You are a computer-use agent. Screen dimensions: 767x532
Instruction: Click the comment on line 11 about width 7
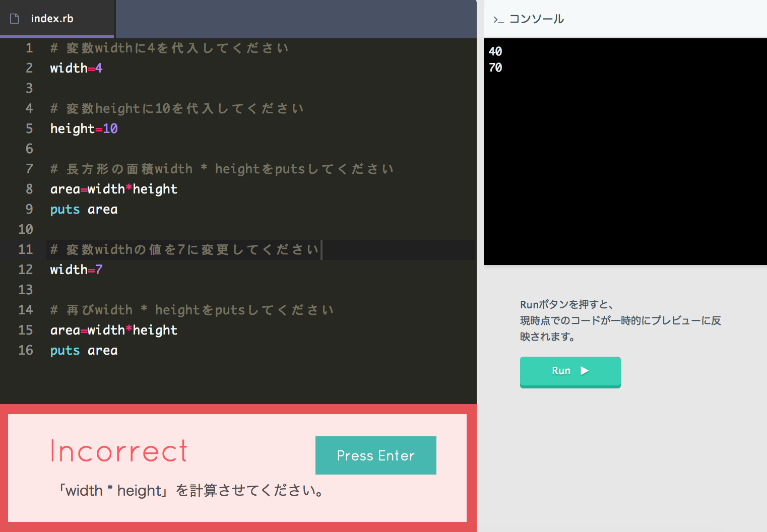point(184,249)
